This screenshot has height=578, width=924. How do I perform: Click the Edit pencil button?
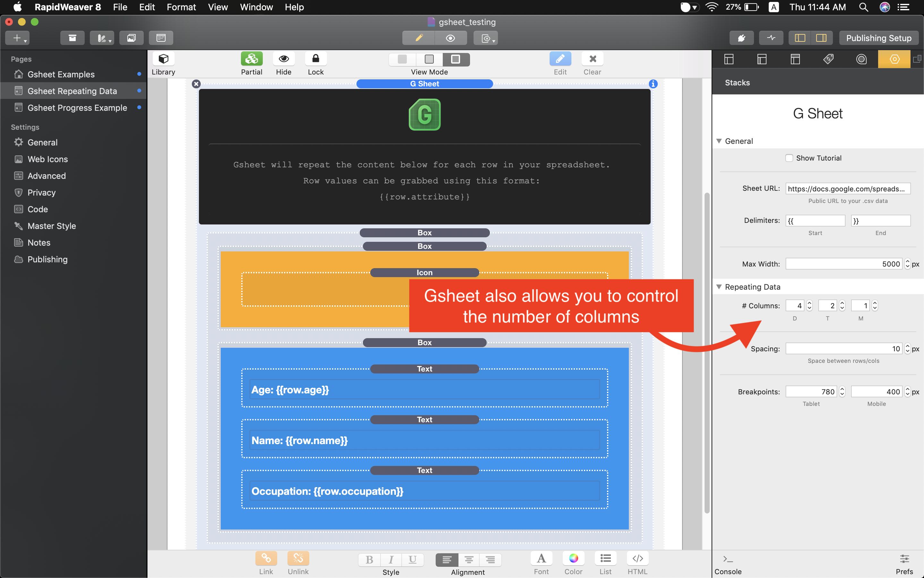[x=560, y=59]
